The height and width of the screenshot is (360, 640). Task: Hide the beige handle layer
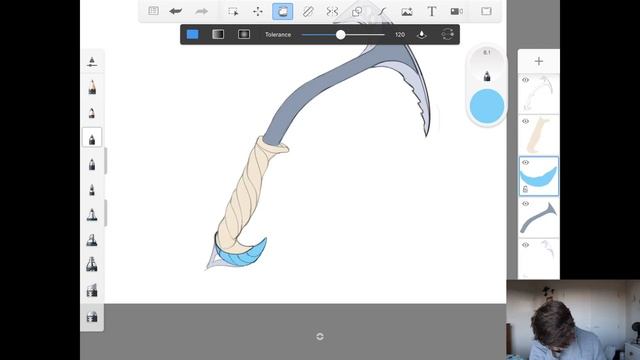pos(525,121)
